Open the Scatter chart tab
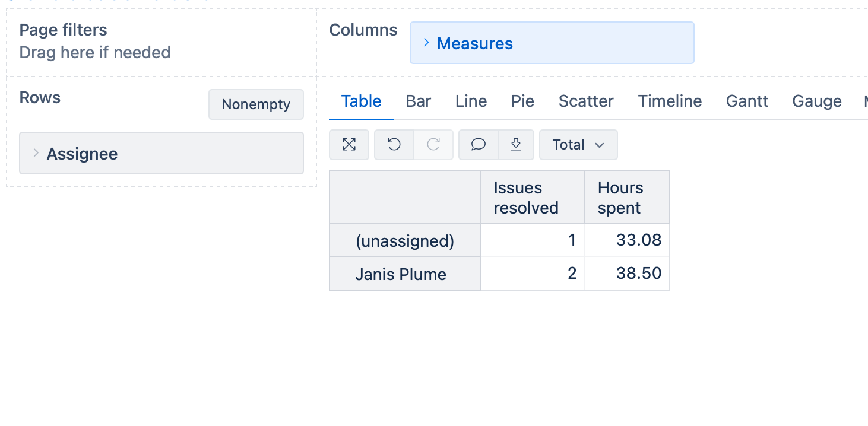The width and height of the screenshot is (868, 426). point(586,101)
